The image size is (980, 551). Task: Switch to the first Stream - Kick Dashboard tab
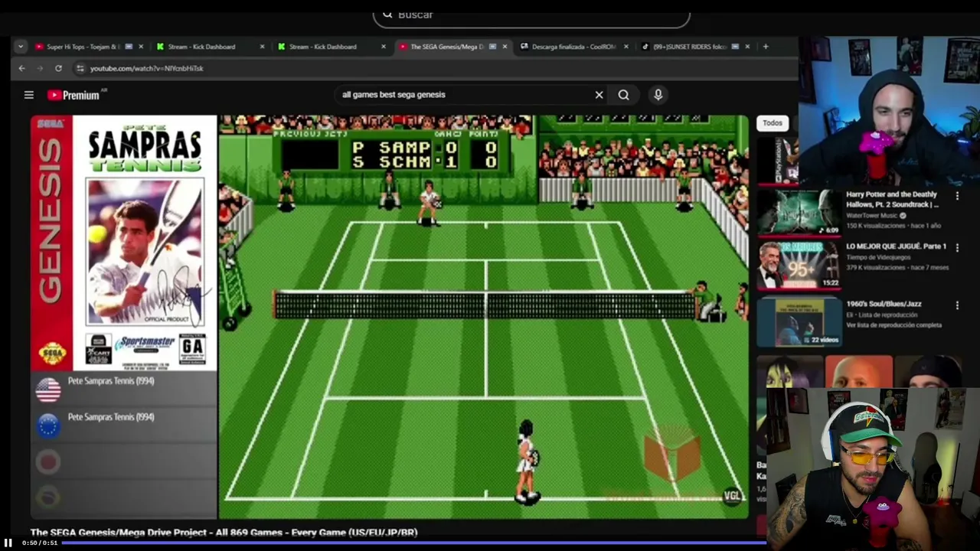coord(201,47)
